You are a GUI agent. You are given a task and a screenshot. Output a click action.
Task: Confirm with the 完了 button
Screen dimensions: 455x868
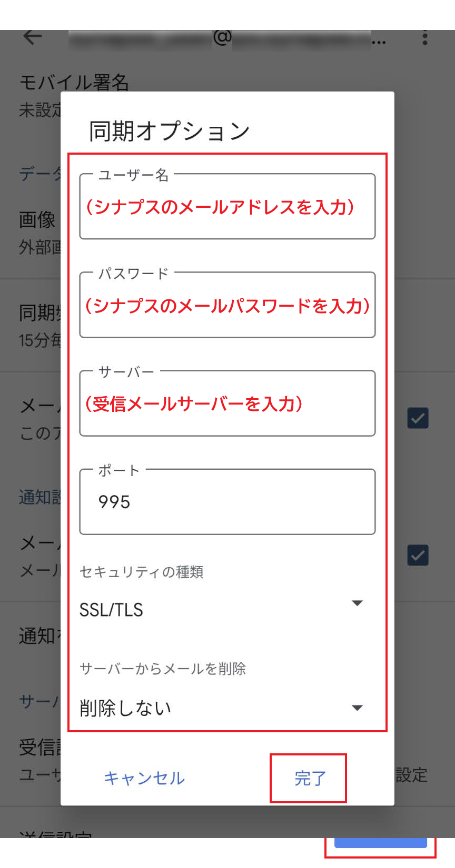(309, 778)
